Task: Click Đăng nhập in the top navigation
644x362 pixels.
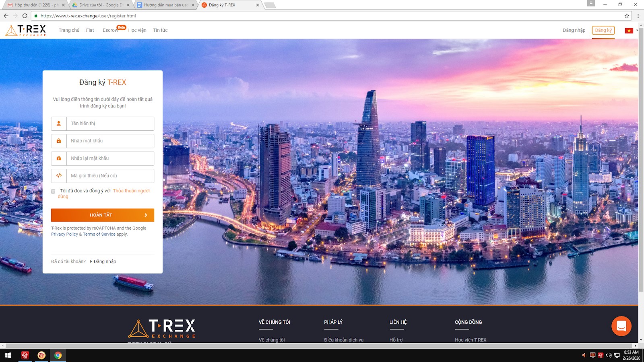Action: click(574, 30)
